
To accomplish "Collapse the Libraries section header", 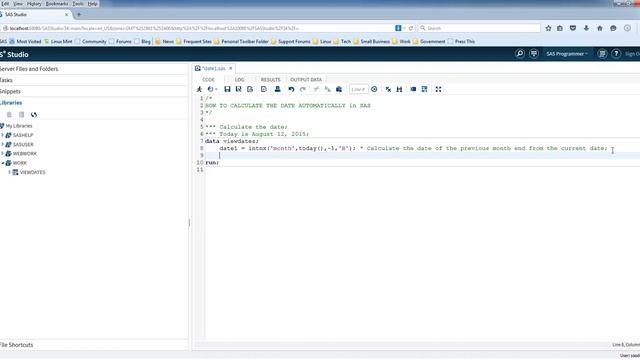I will coord(94,103).
